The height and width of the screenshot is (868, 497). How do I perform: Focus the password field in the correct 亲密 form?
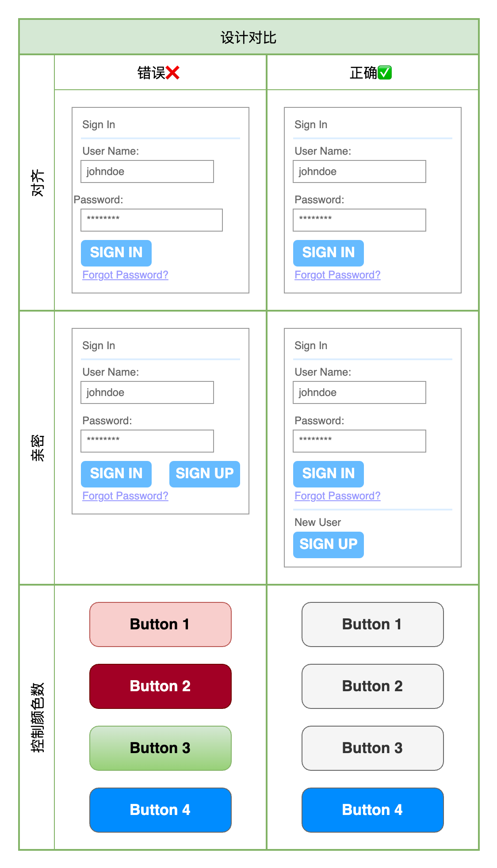pos(359,441)
